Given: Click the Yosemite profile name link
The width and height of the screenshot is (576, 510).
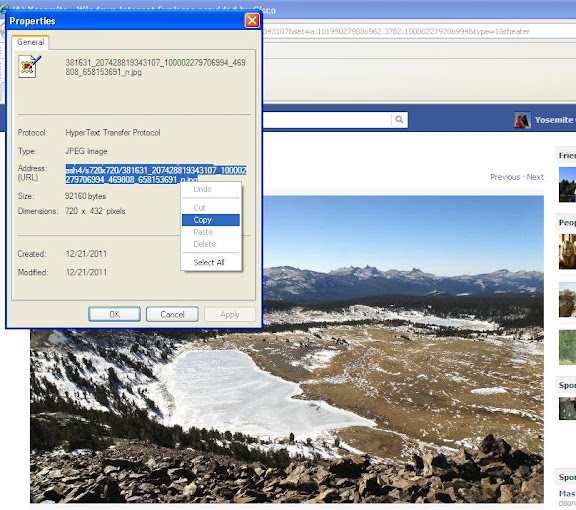Looking at the screenshot, I should (555, 120).
